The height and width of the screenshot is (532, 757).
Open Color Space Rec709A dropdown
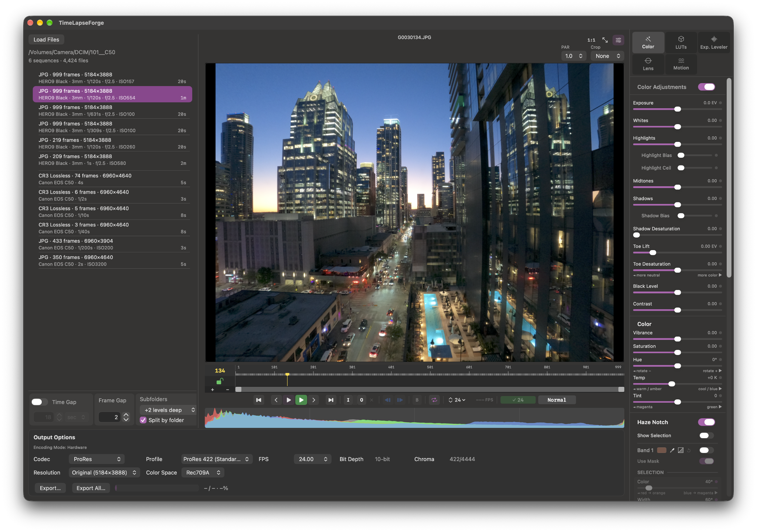click(x=203, y=473)
